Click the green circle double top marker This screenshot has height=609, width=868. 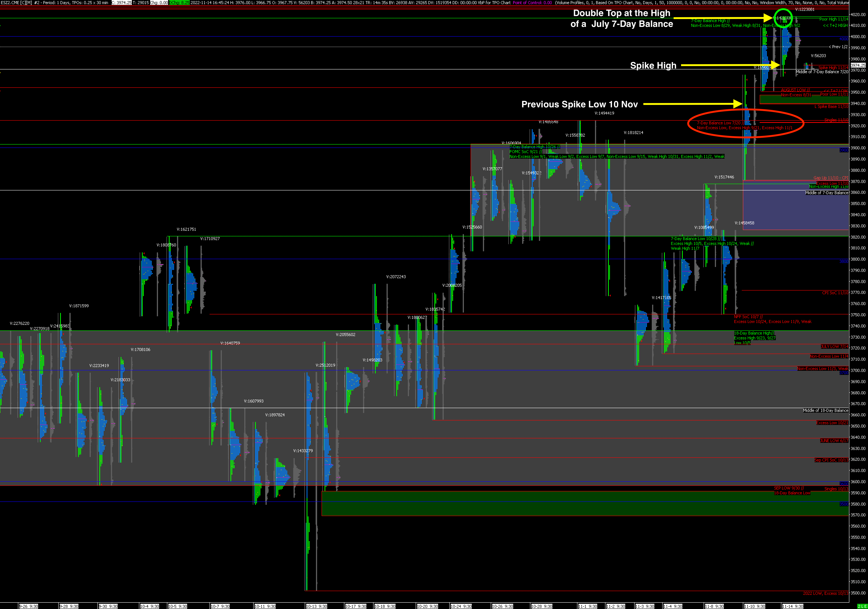[x=783, y=18]
